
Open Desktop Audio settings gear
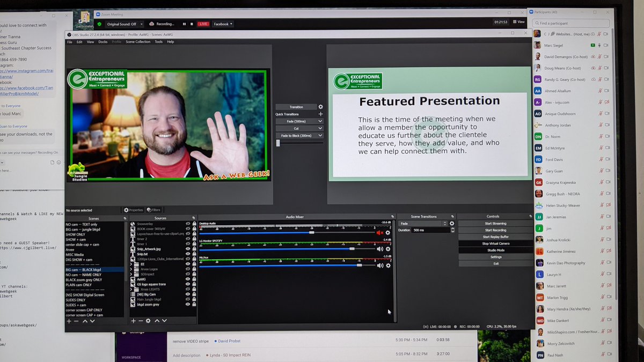[387, 233]
